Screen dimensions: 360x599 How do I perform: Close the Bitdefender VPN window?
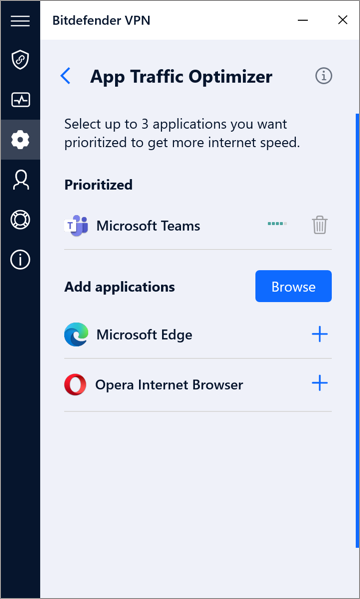click(342, 20)
